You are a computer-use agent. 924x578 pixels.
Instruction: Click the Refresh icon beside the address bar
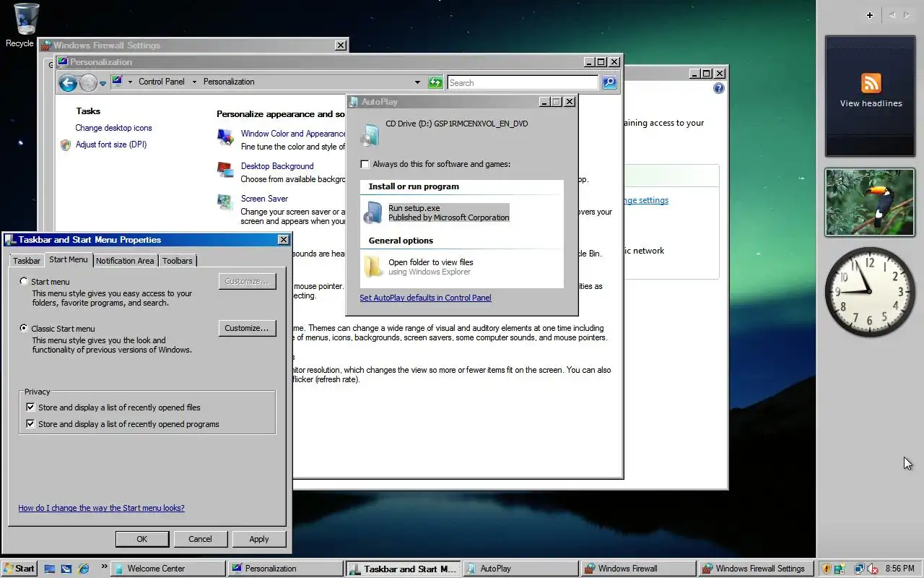click(435, 82)
